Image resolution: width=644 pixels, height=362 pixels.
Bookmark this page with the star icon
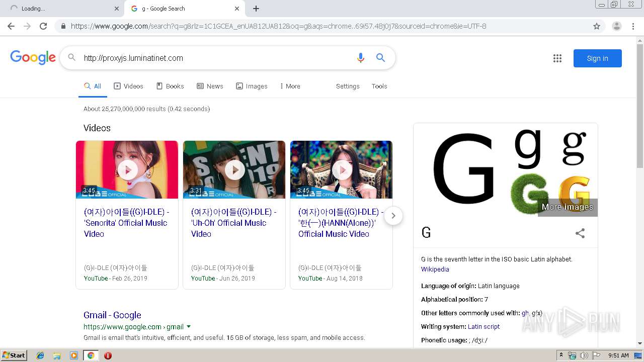(x=597, y=26)
